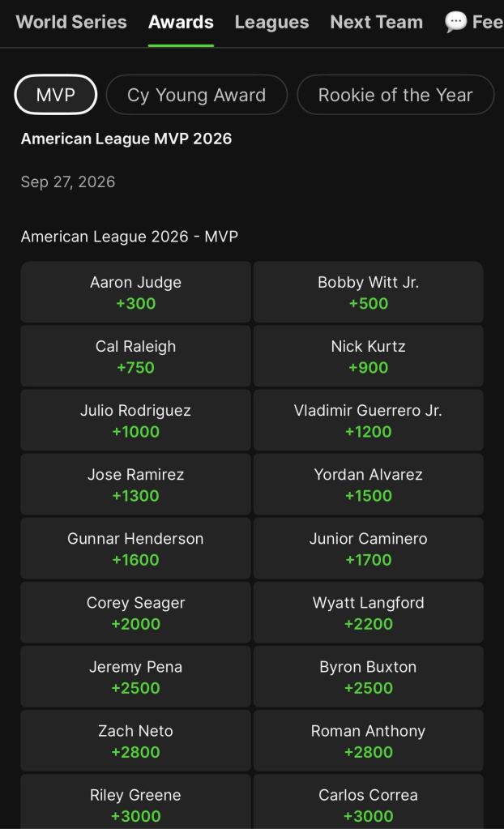Select the MVP filter pill
Image resolution: width=504 pixels, height=829 pixels.
[x=56, y=95]
